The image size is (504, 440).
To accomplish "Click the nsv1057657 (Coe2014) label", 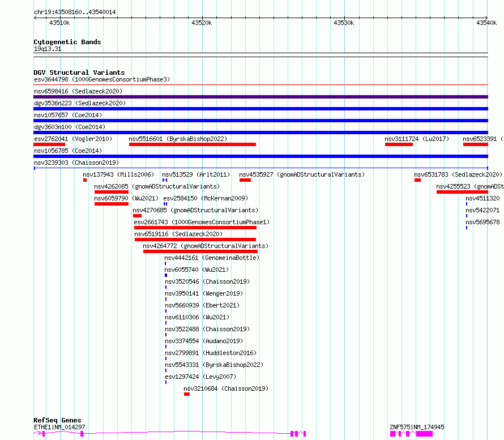I will click(68, 115).
